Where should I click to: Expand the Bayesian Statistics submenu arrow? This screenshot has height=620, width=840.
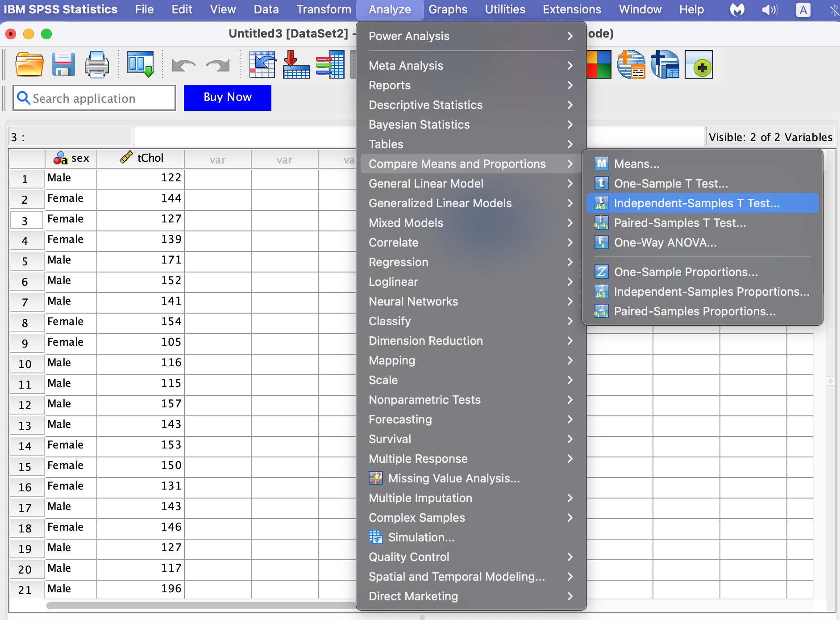(570, 124)
